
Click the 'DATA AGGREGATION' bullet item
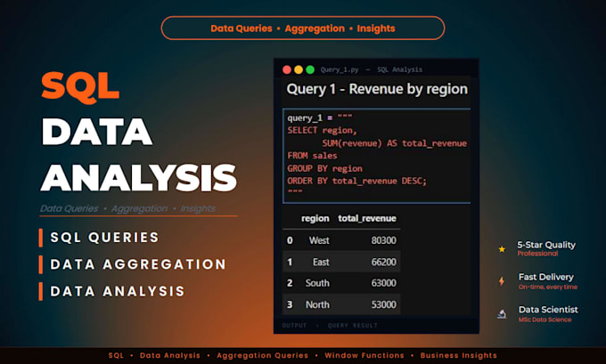pyautogui.click(x=138, y=264)
